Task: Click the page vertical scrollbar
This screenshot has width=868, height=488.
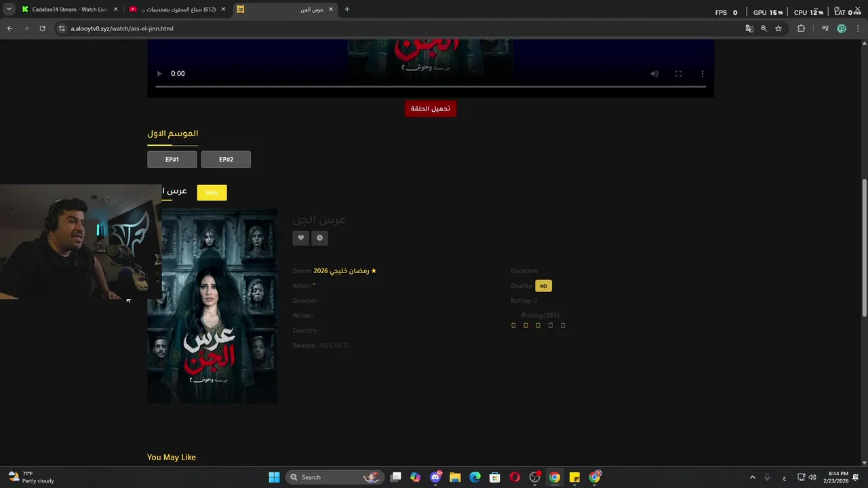Action: [x=864, y=247]
